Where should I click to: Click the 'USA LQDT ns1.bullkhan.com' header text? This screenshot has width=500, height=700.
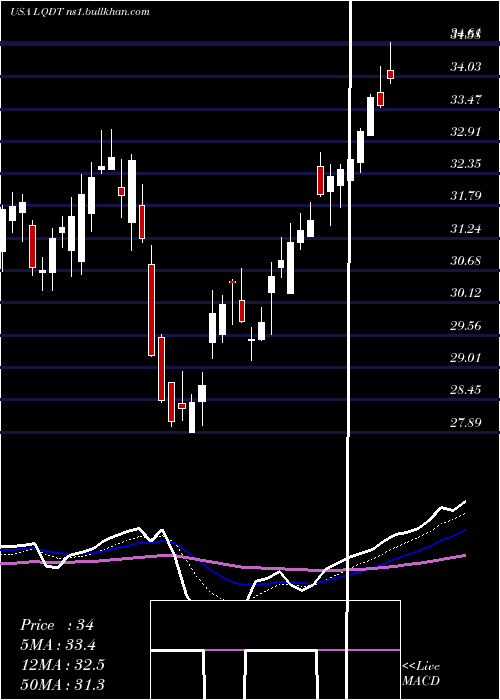pyautogui.click(x=80, y=12)
